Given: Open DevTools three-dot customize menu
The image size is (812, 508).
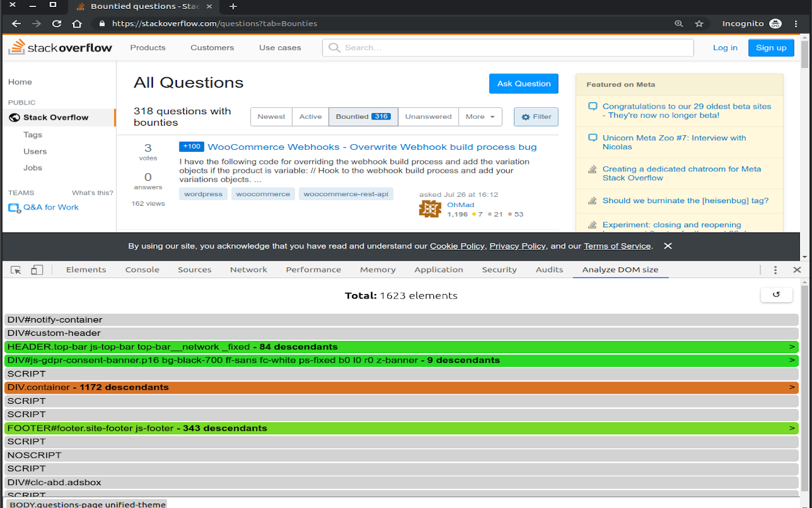Looking at the screenshot, I should coord(775,270).
